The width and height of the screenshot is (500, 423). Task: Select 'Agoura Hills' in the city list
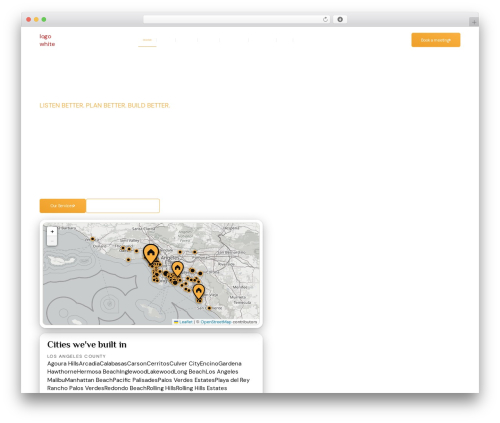point(63,364)
